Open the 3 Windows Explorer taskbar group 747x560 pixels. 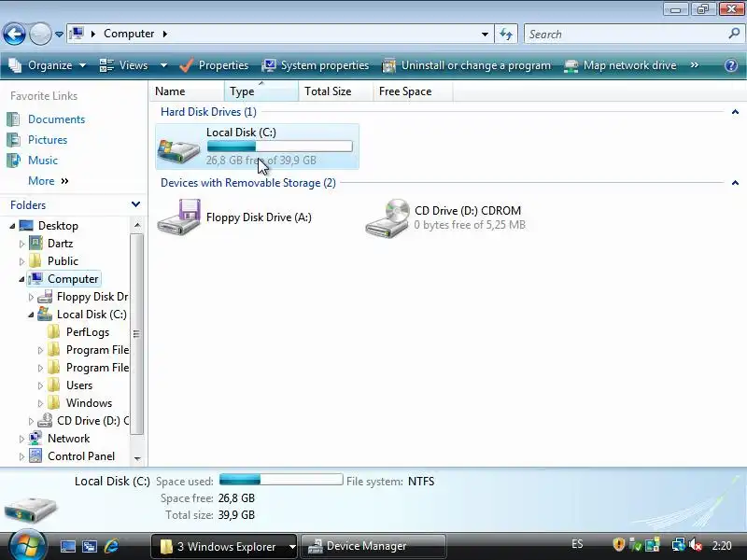223,546
